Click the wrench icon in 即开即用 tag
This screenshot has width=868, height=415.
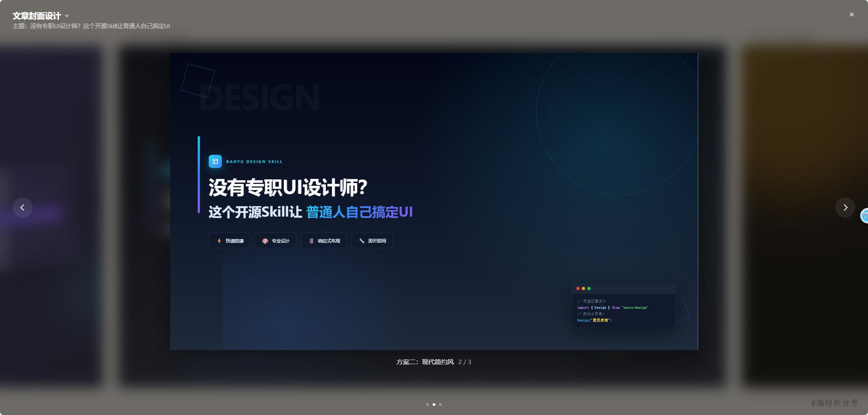coord(362,241)
